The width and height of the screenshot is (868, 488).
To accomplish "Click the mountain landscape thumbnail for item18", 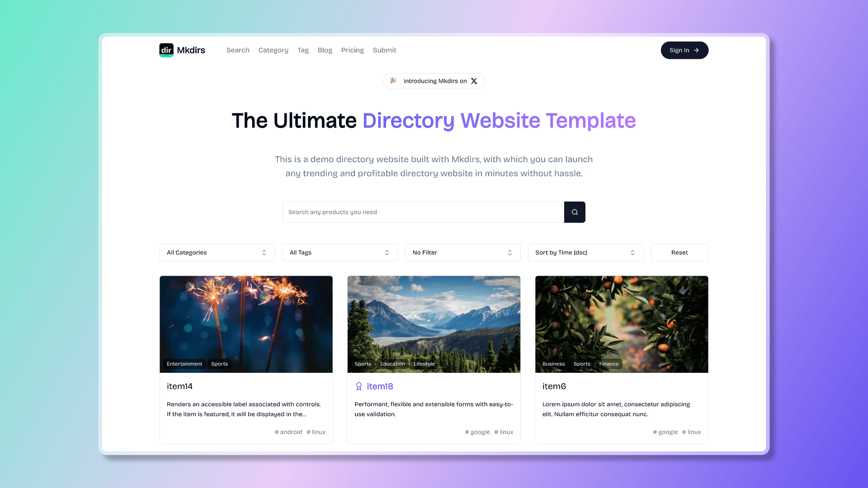I will click(434, 324).
